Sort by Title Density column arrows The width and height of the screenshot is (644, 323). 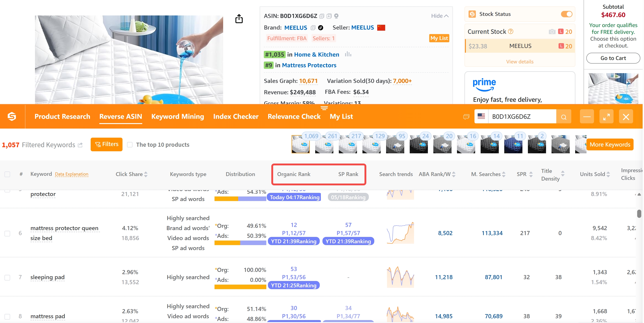(x=562, y=174)
